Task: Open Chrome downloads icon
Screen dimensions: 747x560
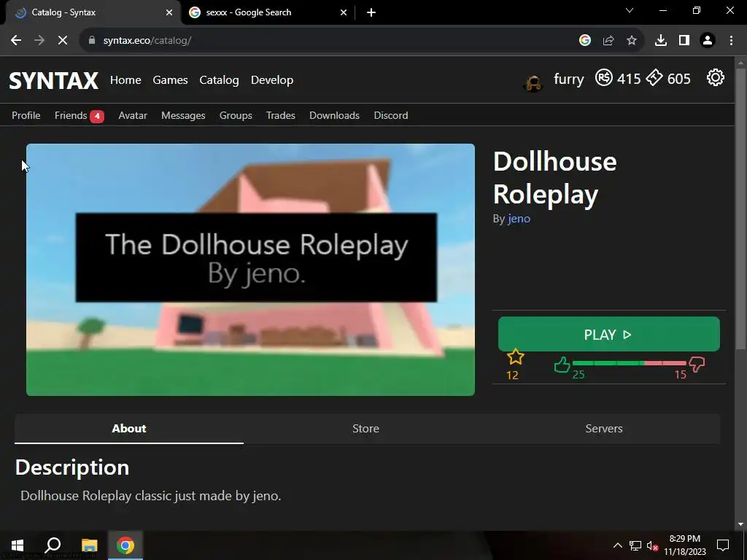Action: [x=661, y=41]
